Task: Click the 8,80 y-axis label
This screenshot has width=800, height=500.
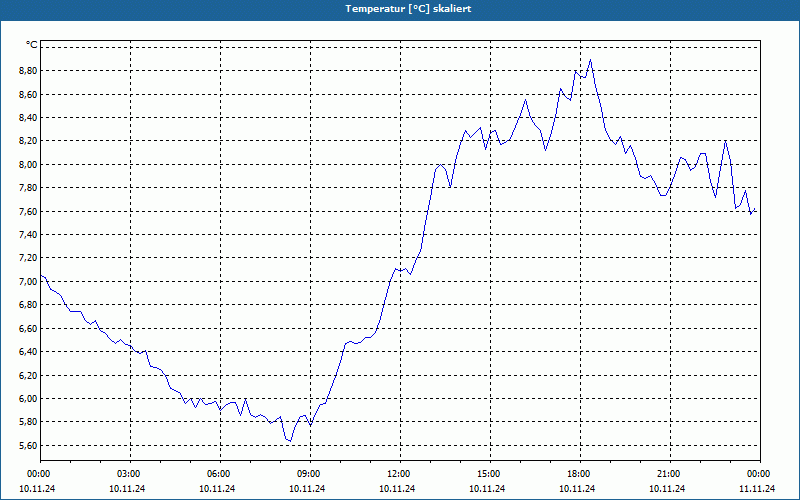Action: pyautogui.click(x=28, y=70)
